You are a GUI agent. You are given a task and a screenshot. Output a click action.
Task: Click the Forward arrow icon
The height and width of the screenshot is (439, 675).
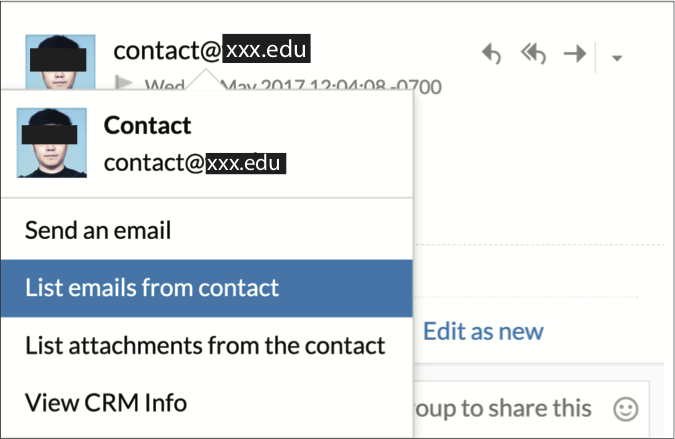(x=574, y=54)
